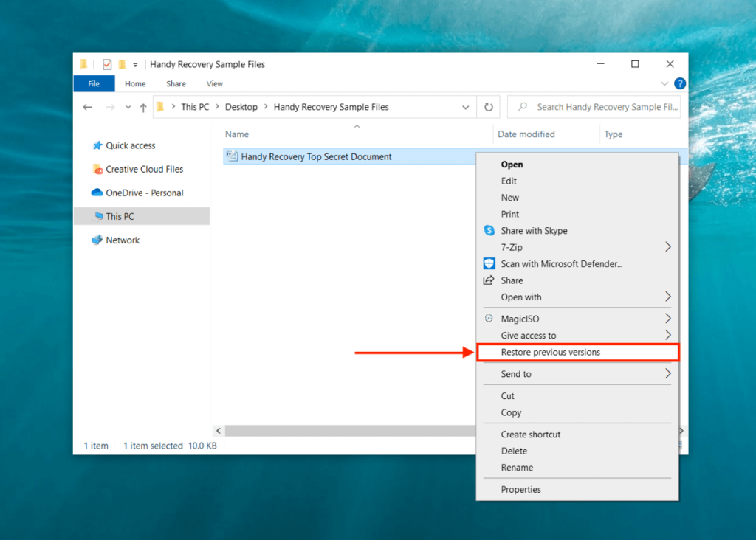The height and width of the screenshot is (540, 756).
Task: Expand the Send to submenu
Action: tap(669, 374)
